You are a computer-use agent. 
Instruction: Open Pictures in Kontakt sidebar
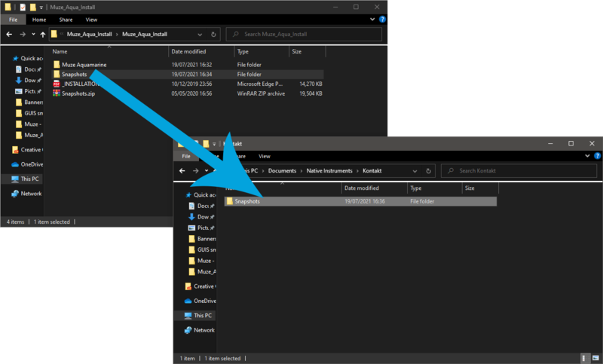point(201,228)
